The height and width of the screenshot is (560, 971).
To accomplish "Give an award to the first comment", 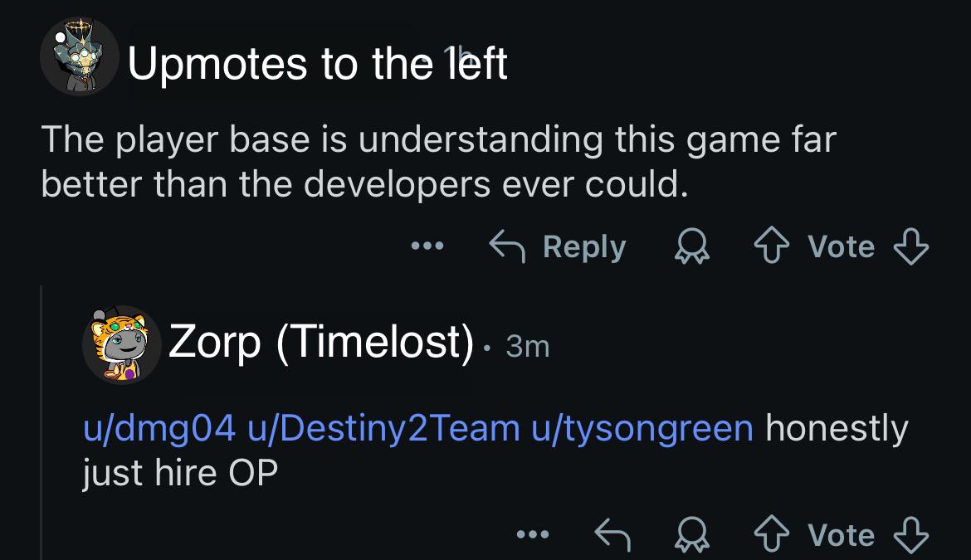I will tap(691, 247).
